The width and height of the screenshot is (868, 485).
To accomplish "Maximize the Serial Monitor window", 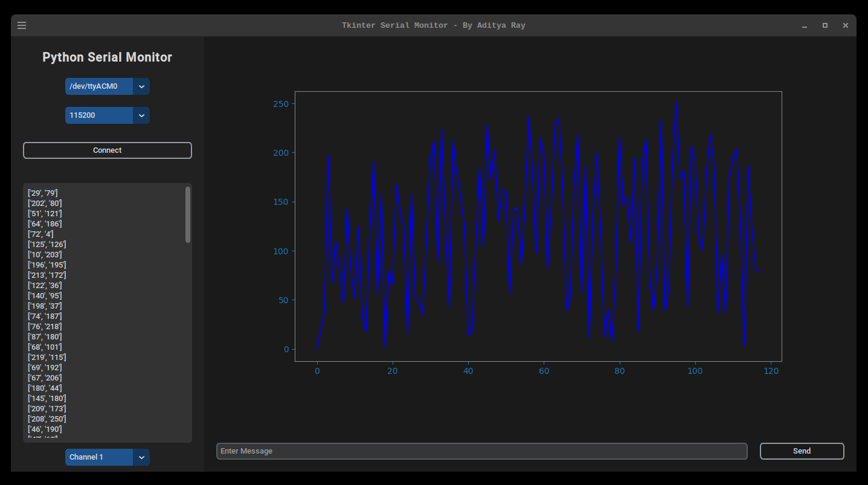I will tap(825, 25).
